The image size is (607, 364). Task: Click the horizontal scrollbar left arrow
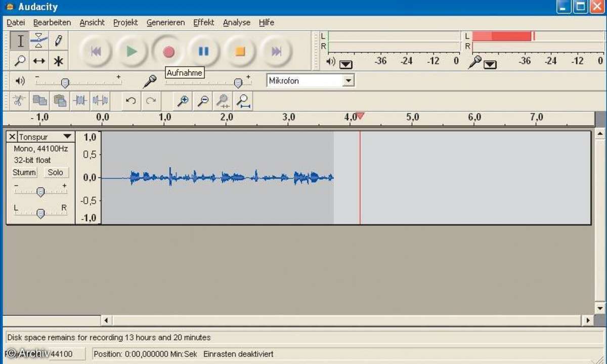pos(106,321)
